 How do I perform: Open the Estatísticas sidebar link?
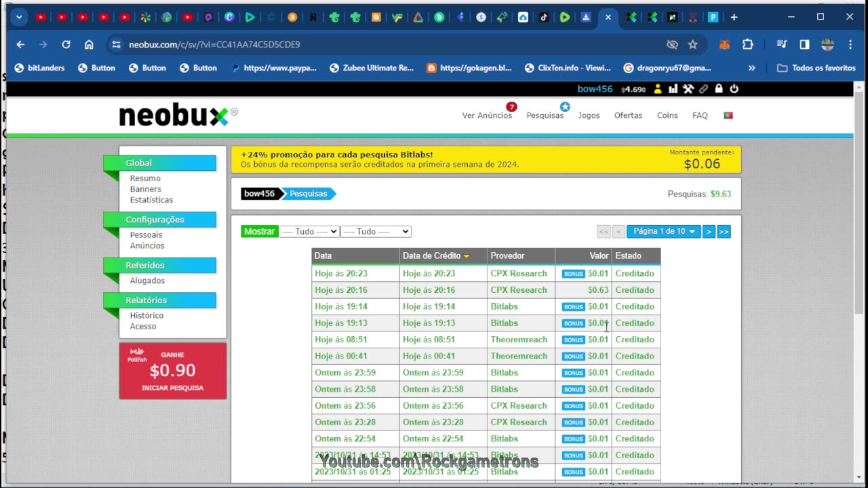coord(151,200)
